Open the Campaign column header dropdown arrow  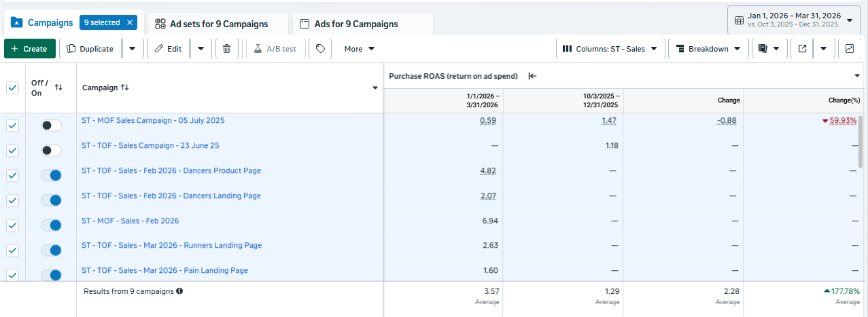[x=375, y=88]
